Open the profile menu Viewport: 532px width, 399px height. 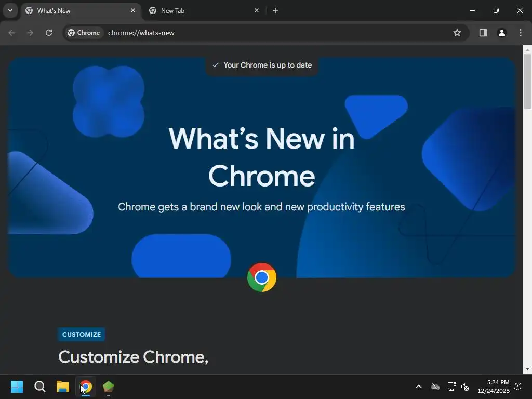502,33
